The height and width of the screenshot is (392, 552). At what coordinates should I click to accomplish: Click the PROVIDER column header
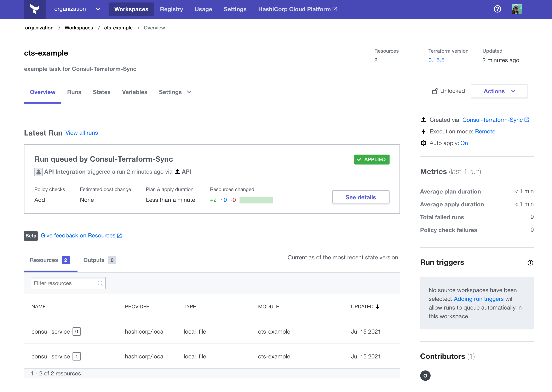click(137, 307)
